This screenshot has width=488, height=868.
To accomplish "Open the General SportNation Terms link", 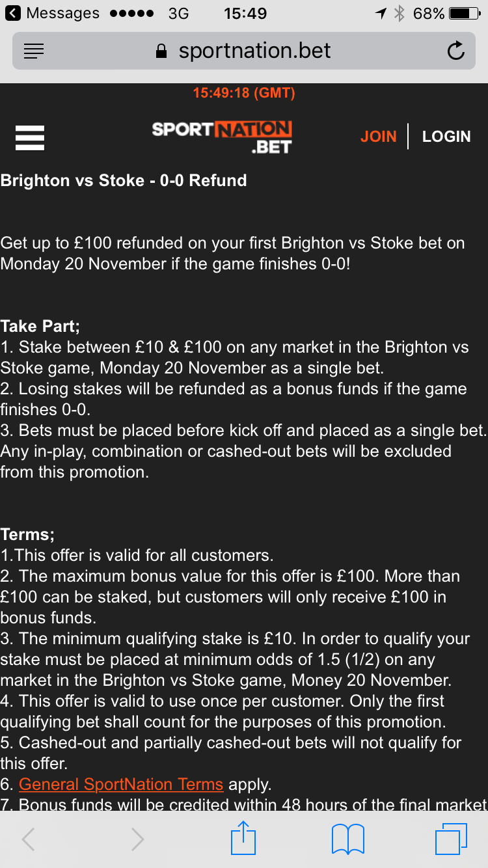I will coord(121,784).
